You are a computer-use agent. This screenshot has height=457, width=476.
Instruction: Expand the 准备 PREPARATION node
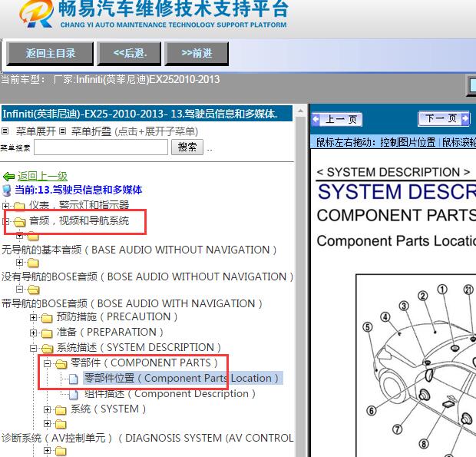click(33, 333)
